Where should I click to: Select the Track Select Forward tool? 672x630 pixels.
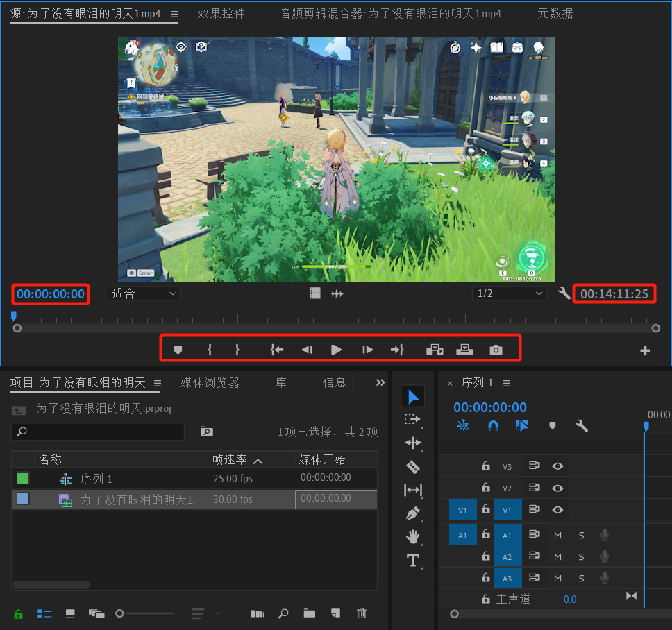[413, 420]
